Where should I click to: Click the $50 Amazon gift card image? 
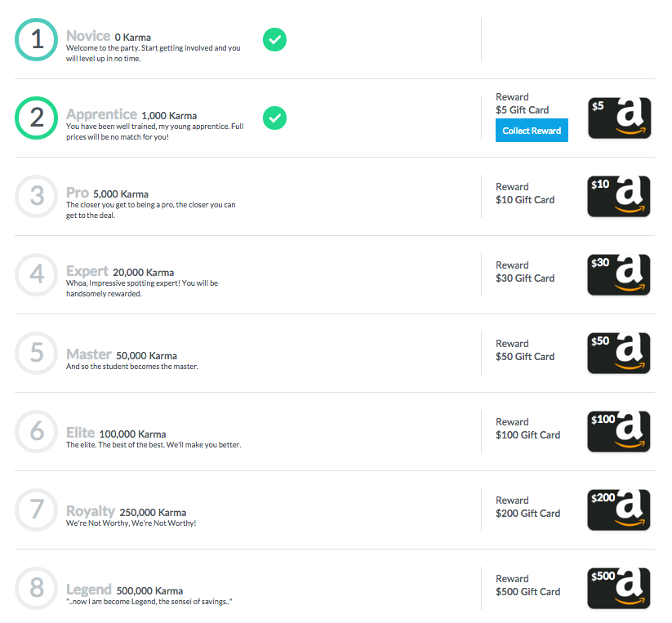coord(618,353)
